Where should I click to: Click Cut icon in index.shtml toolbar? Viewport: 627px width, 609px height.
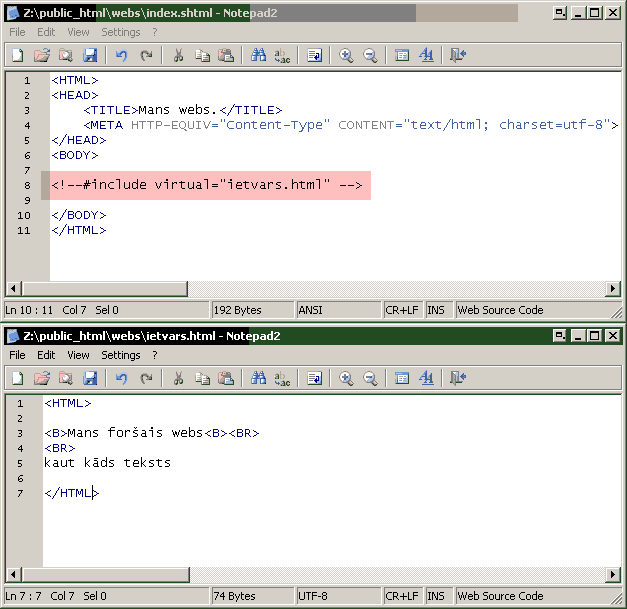tap(178, 56)
